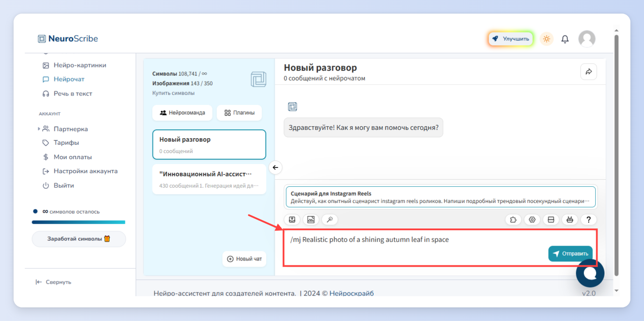Open the Инновационный AI-ассист chat

tap(209, 179)
